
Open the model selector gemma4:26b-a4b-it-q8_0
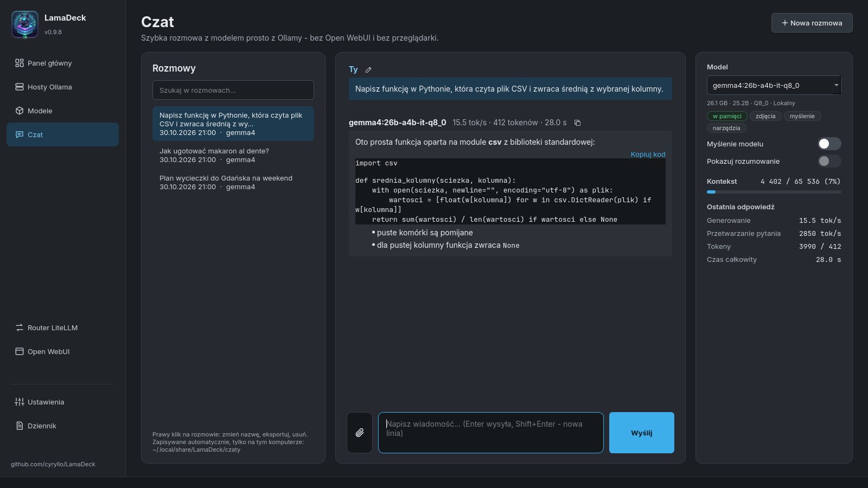tap(774, 85)
